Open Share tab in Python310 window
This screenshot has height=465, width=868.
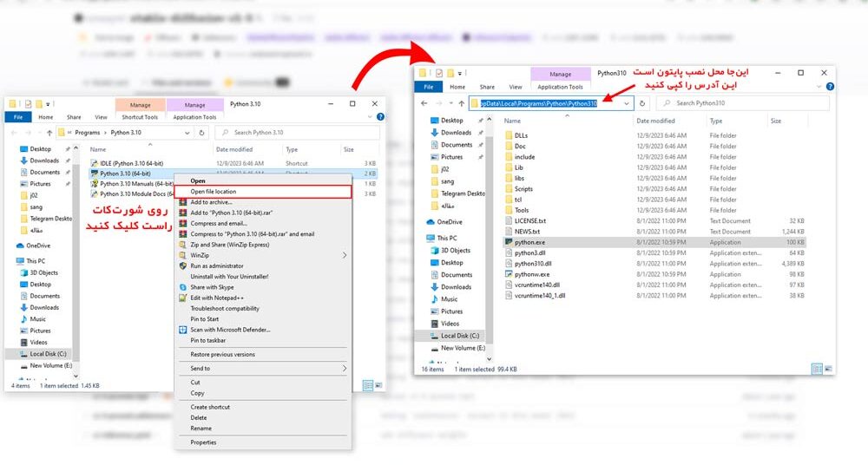point(487,87)
